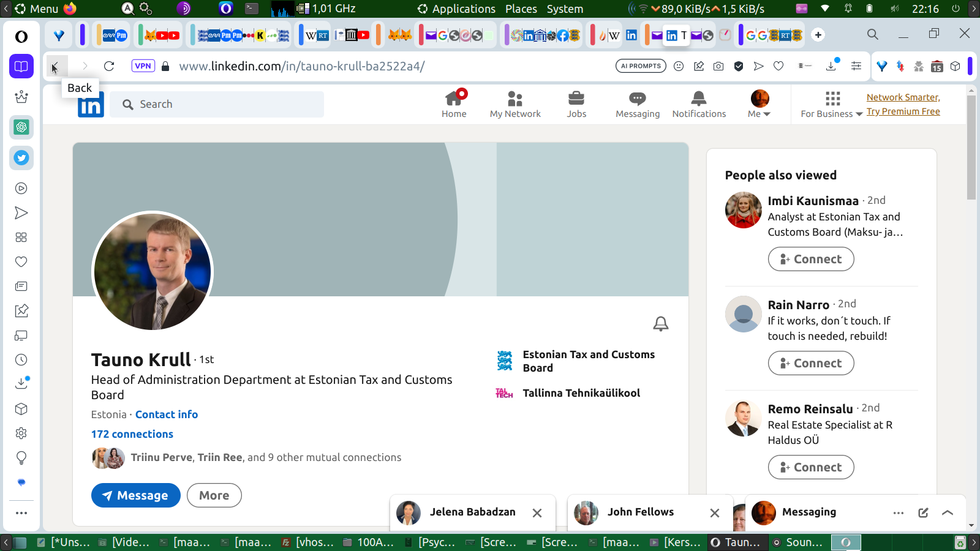Expand the Me account dropdown

point(759,104)
